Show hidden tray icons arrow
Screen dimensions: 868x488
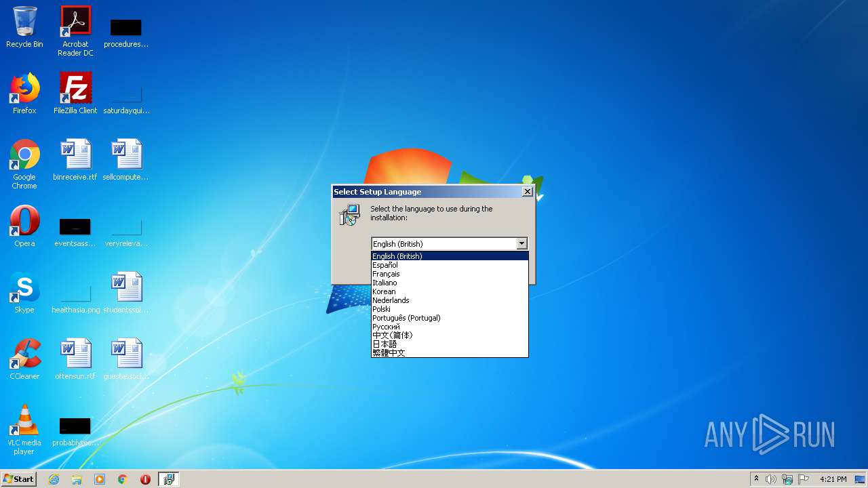point(757,479)
